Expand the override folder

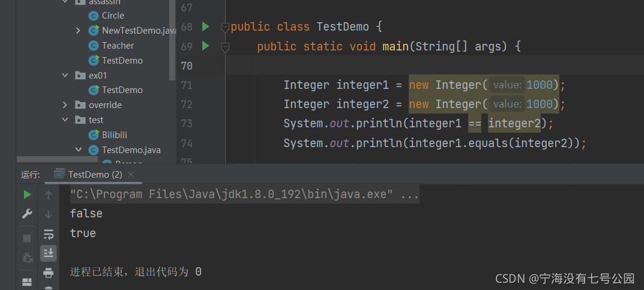click(x=65, y=104)
